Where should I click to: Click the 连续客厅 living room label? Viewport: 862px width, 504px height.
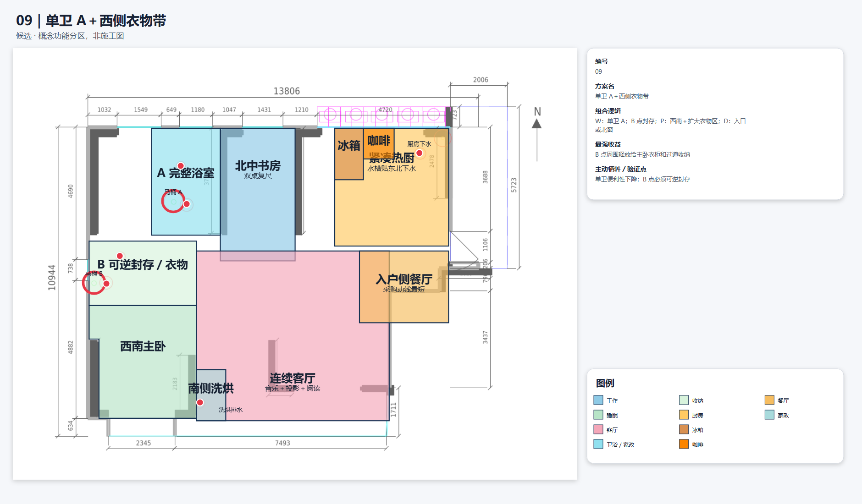[x=293, y=378]
